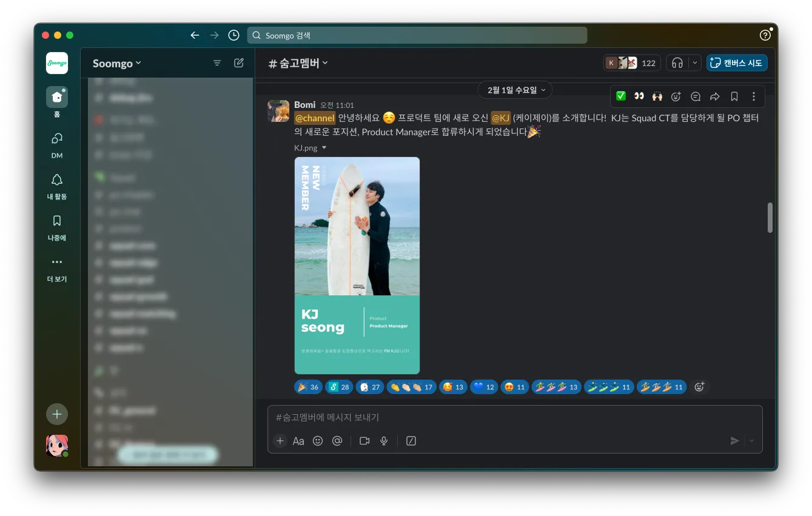
Task: Record a voice clip with the microphone icon
Action: (x=384, y=441)
